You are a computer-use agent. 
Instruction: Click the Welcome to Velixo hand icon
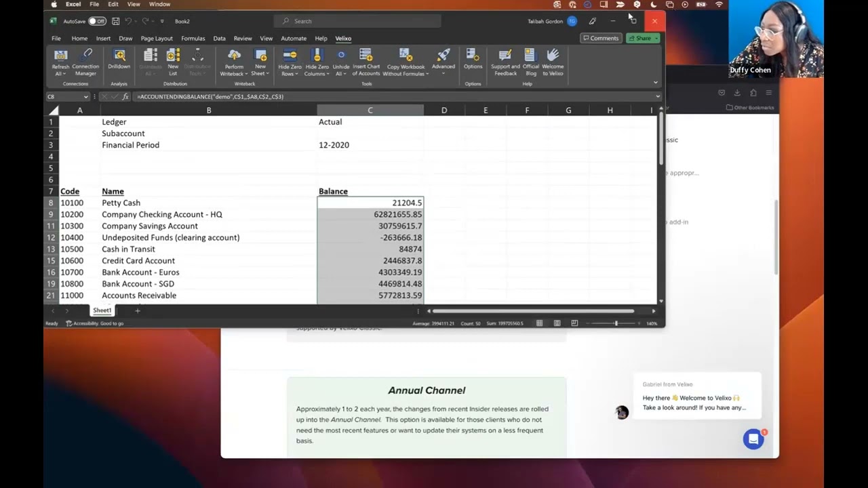[x=553, y=56]
